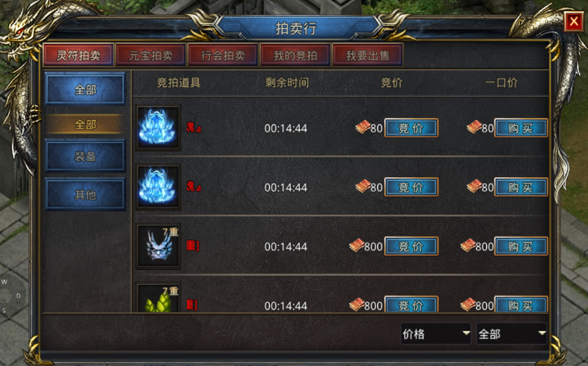Select the green crystal 7重 item icon
The image size is (588, 366).
tap(158, 298)
